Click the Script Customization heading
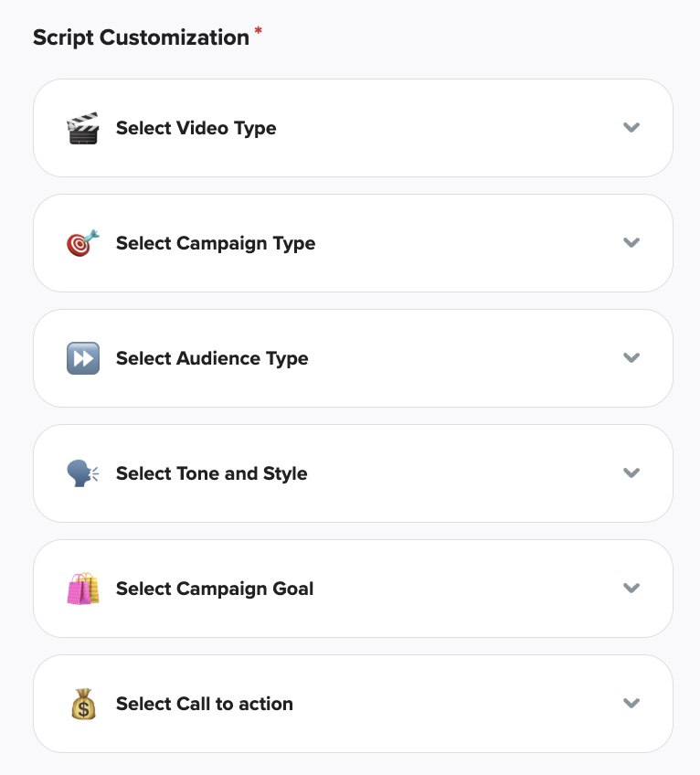The height and width of the screenshot is (775, 700). [x=141, y=38]
